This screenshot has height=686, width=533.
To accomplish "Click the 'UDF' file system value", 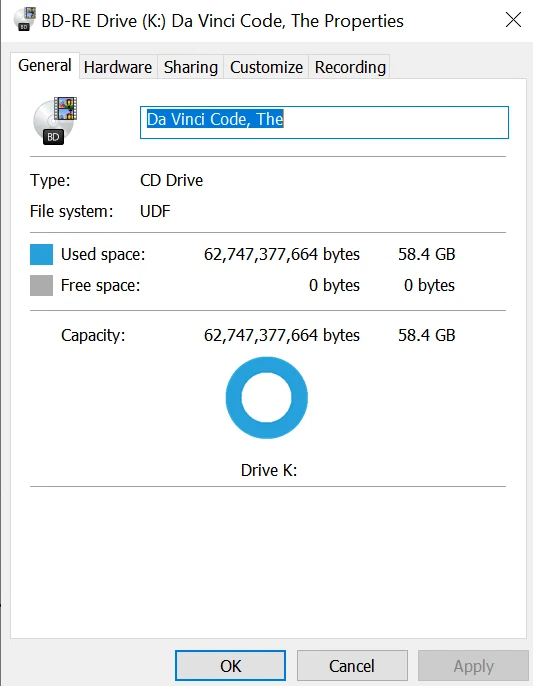I will tap(155, 211).
